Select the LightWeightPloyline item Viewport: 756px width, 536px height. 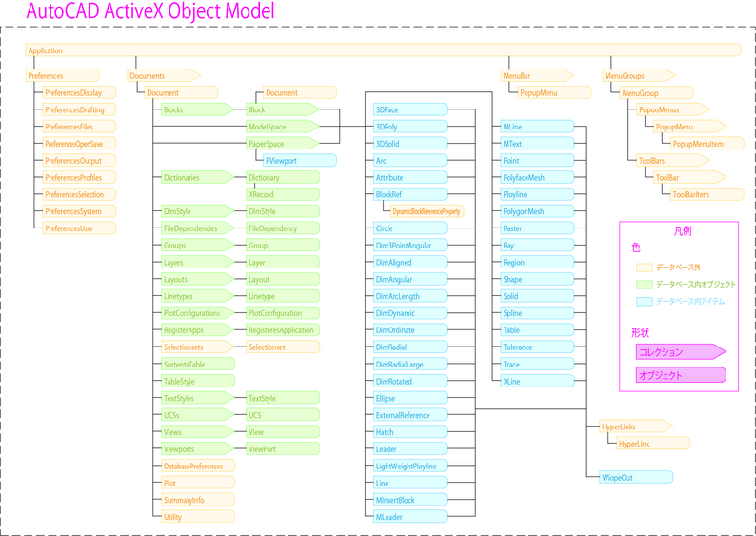[410, 466]
